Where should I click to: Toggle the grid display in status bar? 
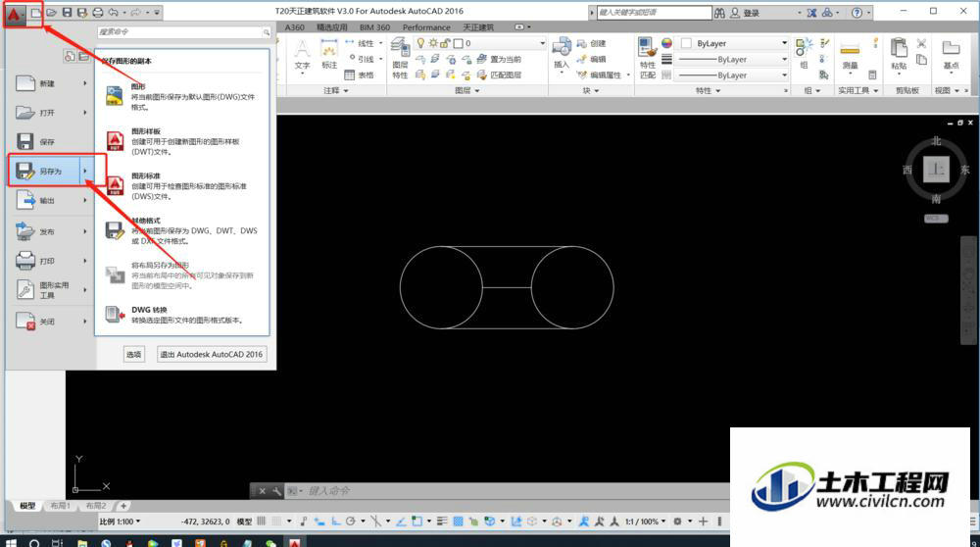click(x=262, y=521)
